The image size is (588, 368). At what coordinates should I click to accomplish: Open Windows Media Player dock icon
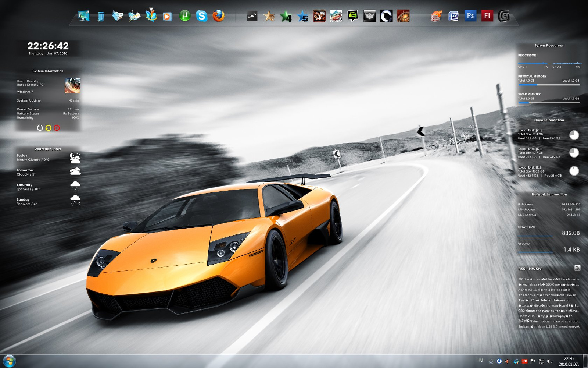click(x=168, y=17)
